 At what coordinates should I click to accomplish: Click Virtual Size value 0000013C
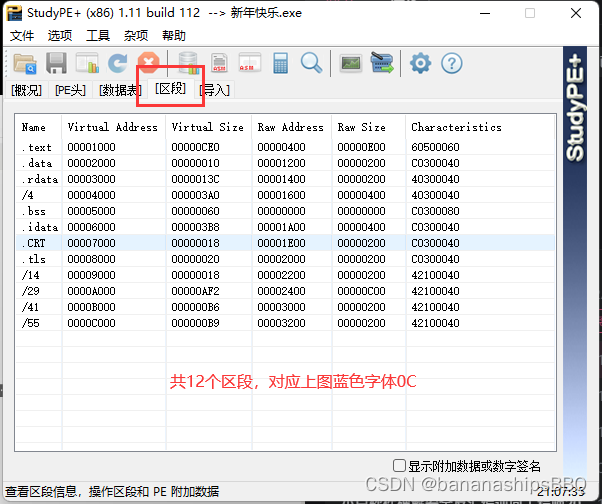195,179
